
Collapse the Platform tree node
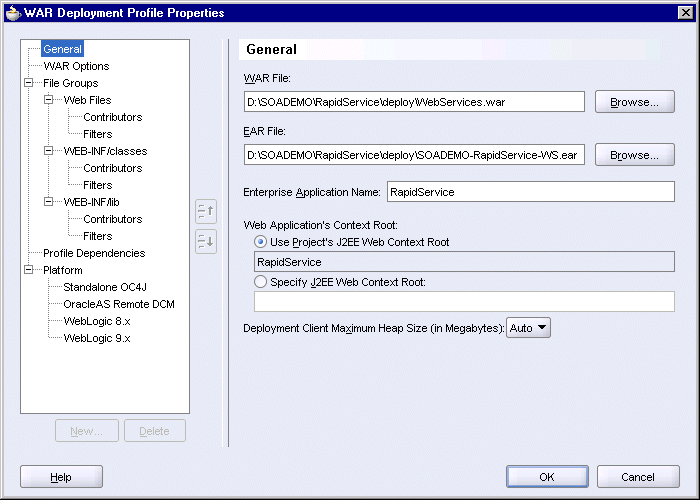[29, 270]
